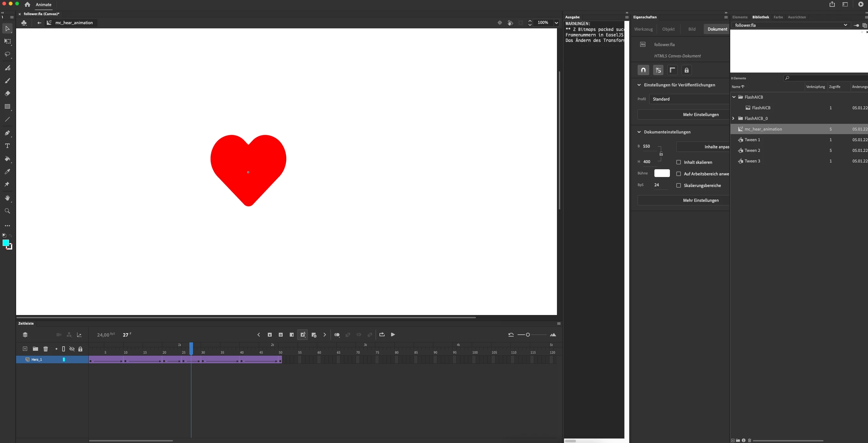Viewport: 868px width, 443px height.
Task: Open the stage zoom 100% dropdown
Action: pyautogui.click(x=556, y=23)
